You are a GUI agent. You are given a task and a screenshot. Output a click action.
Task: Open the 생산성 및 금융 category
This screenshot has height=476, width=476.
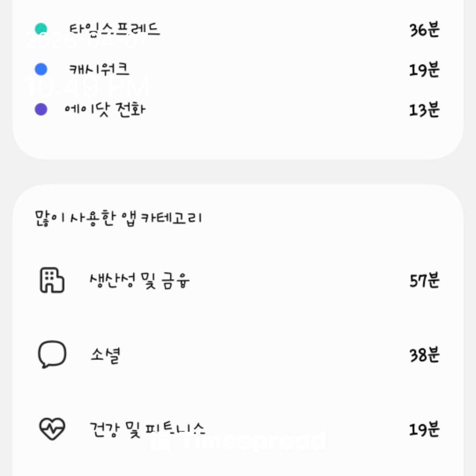[140, 281]
